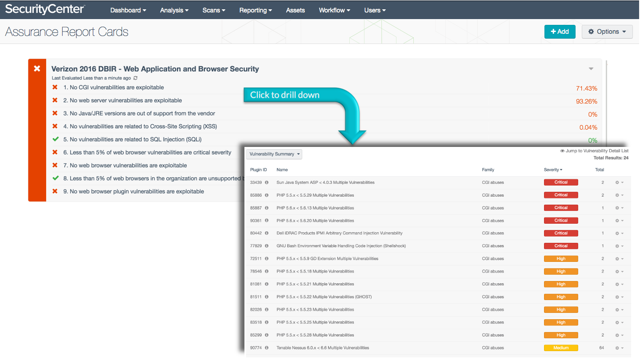640x364 pixels.
Task: Click info icon for plugin 82026
Action: [x=267, y=309]
